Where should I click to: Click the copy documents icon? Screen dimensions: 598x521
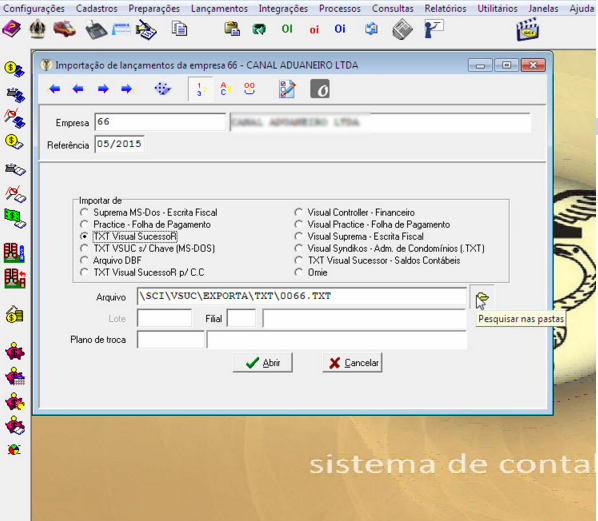pos(179,29)
